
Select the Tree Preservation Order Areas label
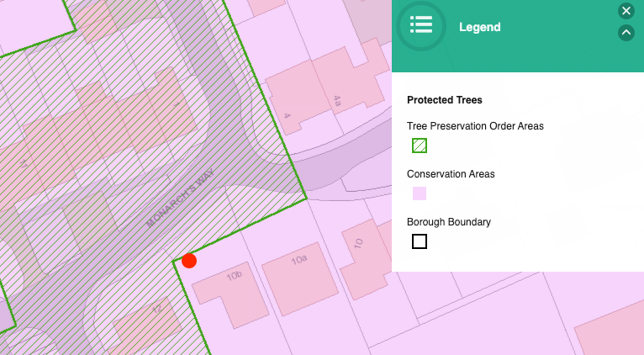475,126
